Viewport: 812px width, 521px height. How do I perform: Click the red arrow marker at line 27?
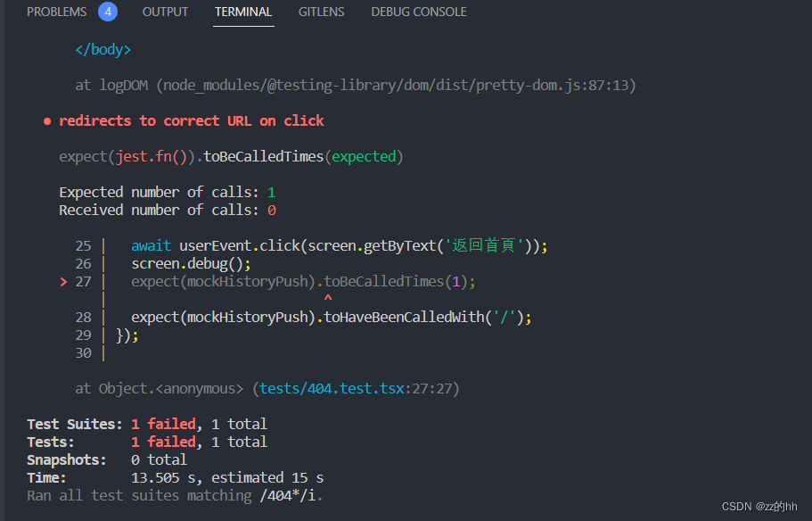click(63, 282)
